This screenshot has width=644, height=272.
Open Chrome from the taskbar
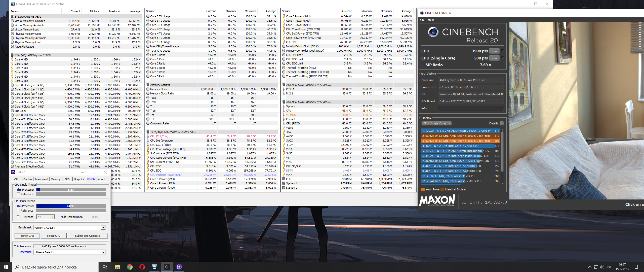pyautogui.click(x=130, y=267)
